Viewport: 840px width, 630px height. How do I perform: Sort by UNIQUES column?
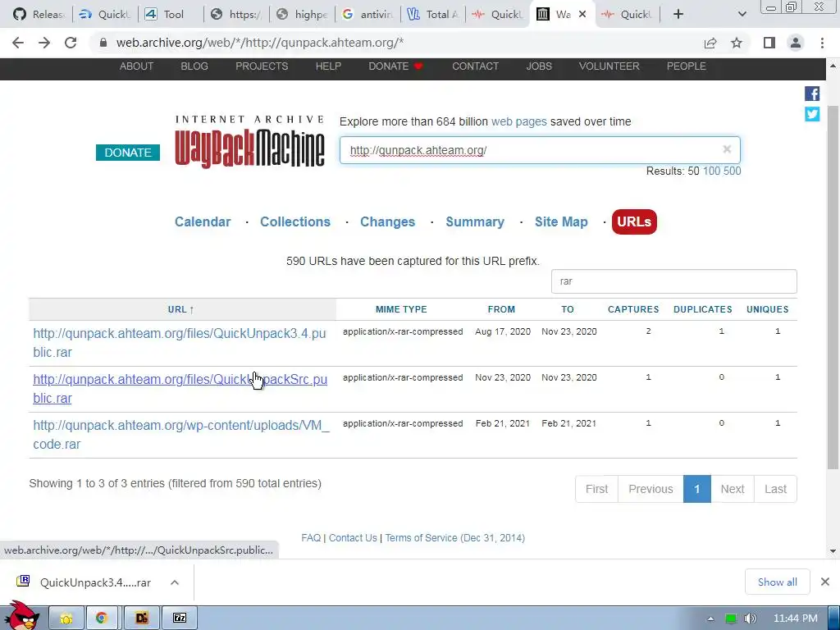pyautogui.click(x=768, y=309)
